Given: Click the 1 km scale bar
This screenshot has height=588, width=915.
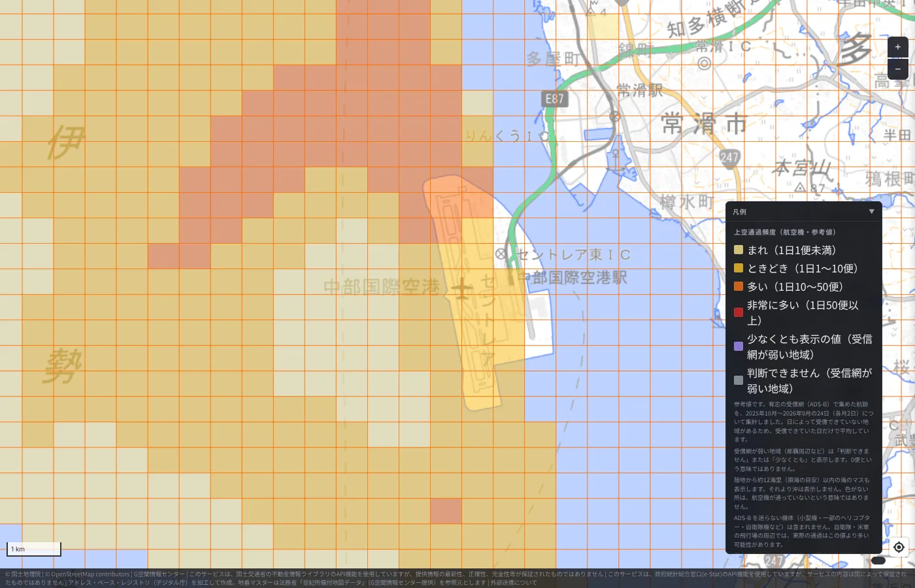Looking at the screenshot, I should 34,549.
